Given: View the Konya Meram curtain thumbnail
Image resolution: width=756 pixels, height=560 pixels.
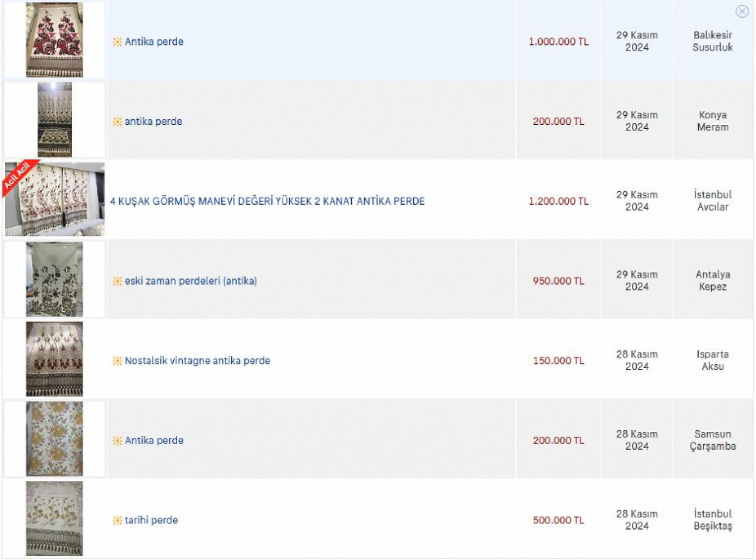Looking at the screenshot, I should coord(54,120).
